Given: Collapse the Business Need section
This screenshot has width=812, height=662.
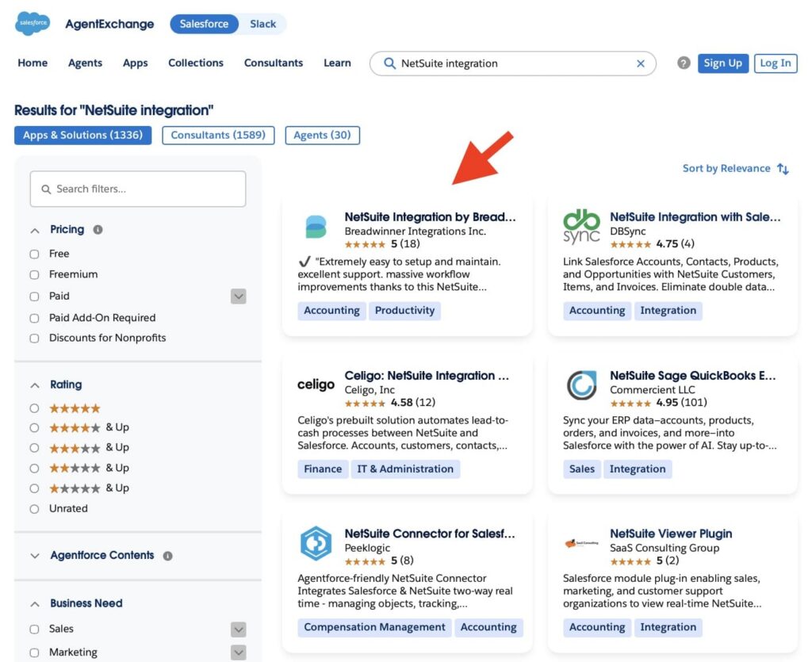Looking at the screenshot, I should [35, 604].
